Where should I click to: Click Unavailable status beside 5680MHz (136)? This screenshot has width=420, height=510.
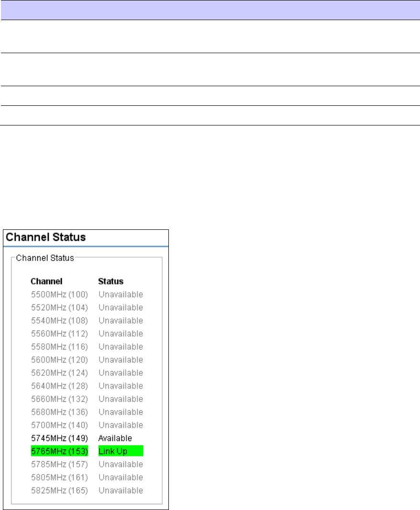[121, 412]
